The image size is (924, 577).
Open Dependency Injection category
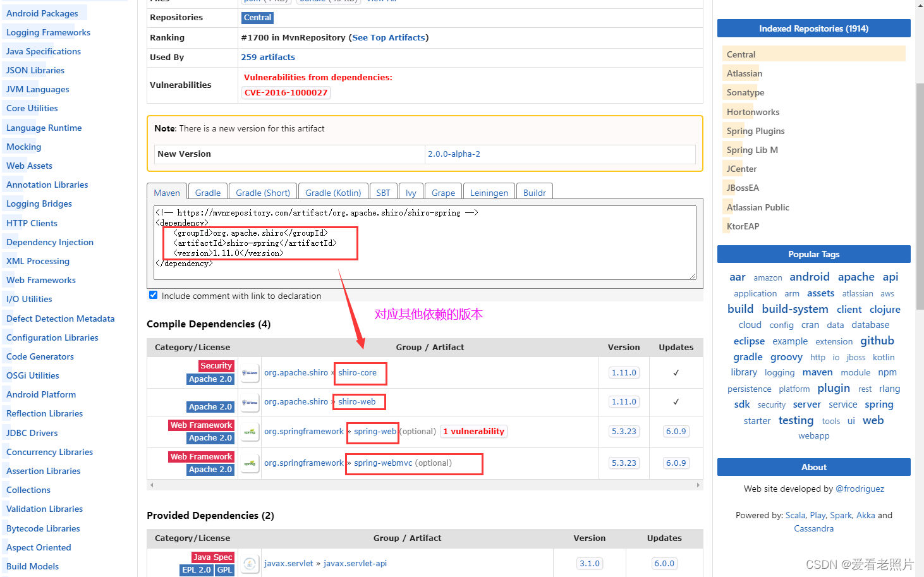coord(50,242)
